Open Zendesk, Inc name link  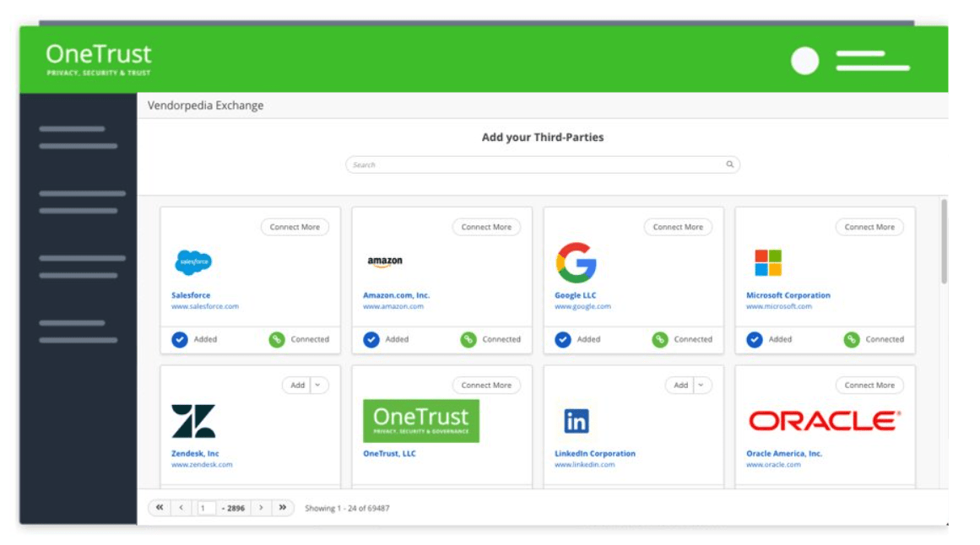pos(195,453)
